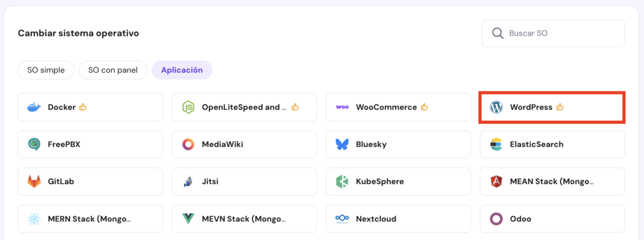Image resolution: width=644 pixels, height=240 pixels.
Task: Click the thumbs-up icon next to OpenLiteSpeed
Action: [x=295, y=107]
